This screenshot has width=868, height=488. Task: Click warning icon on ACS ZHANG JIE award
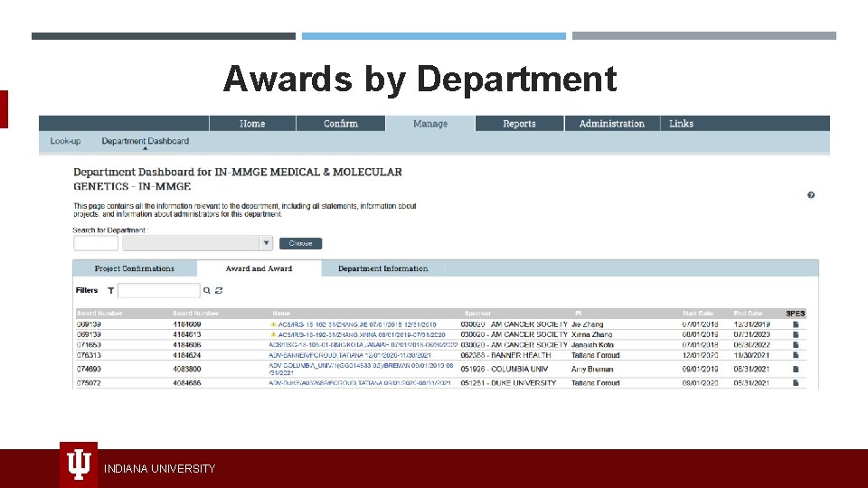point(273,324)
